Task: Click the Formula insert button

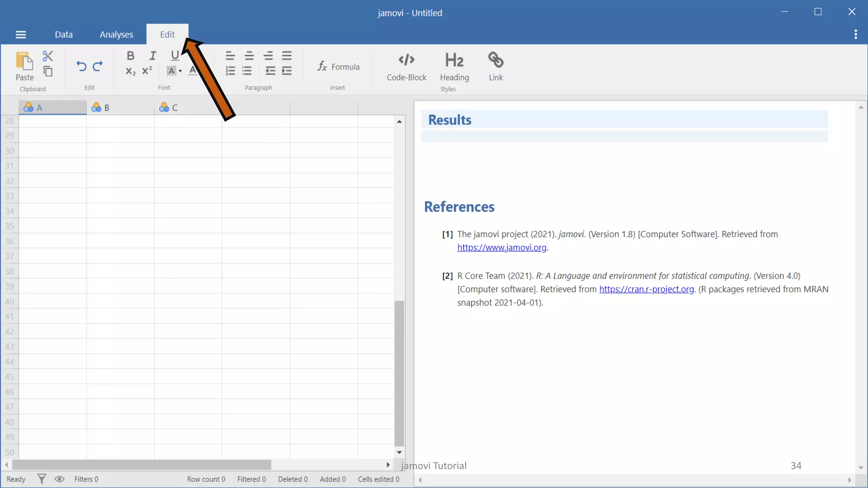Action: click(x=339, y=67)
